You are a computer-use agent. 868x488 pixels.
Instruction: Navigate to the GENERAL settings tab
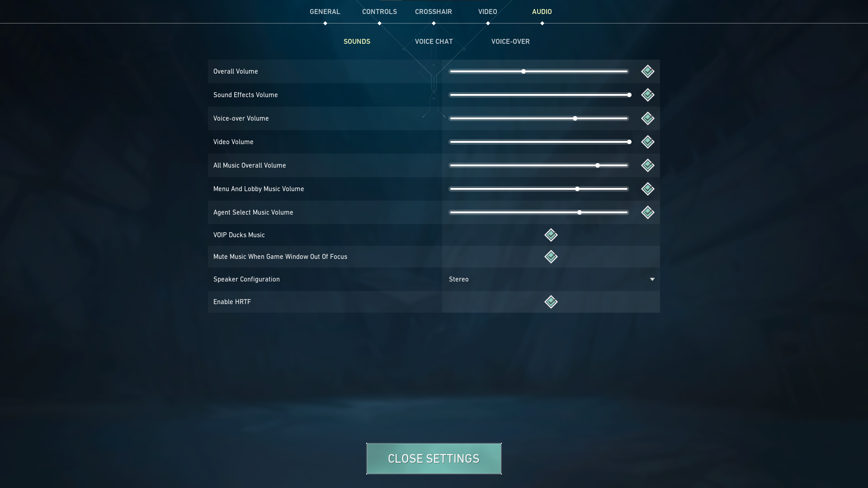tap(325, 11)
